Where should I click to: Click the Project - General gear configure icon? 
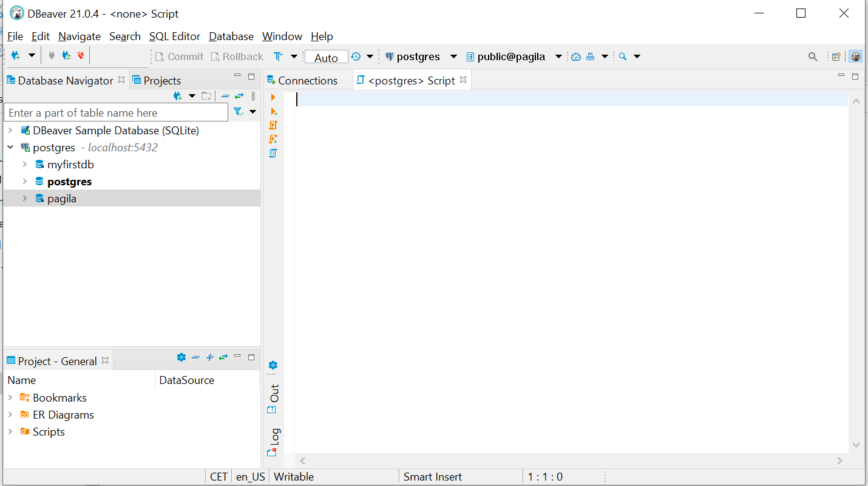[x=181, y=357]
